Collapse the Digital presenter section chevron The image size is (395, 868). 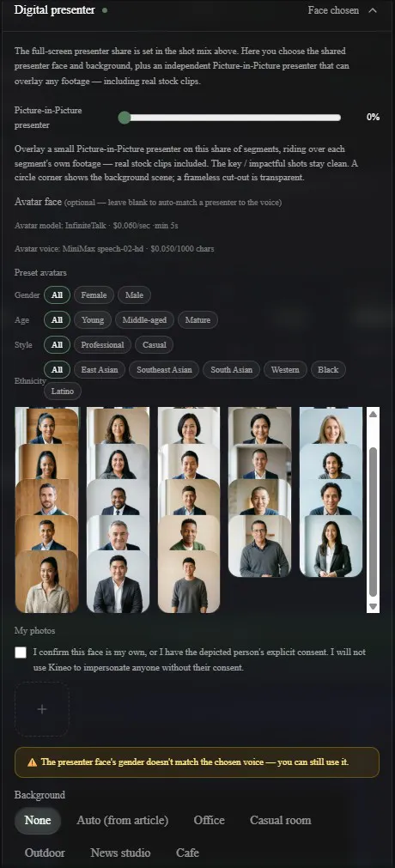point(373,10)
